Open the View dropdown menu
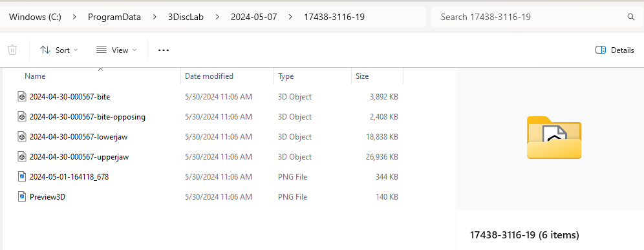Screen dimensions: 644x250 (x=116, y=50)
